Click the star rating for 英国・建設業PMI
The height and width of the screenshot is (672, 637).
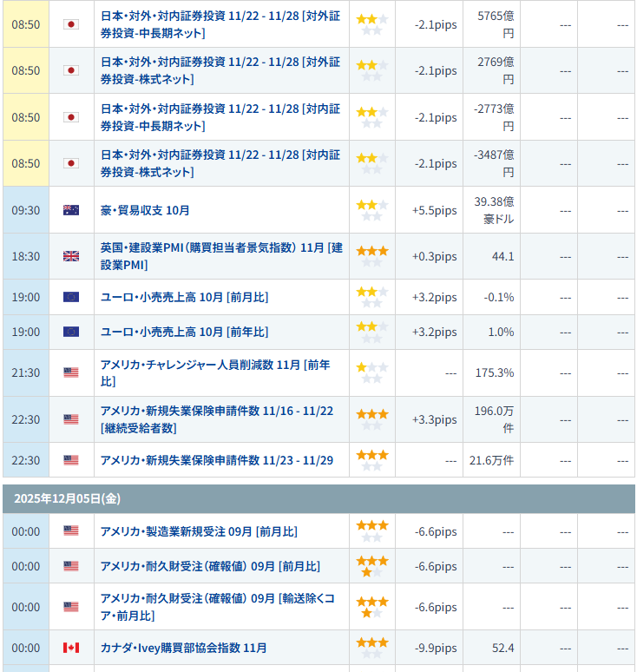point(372,256)
